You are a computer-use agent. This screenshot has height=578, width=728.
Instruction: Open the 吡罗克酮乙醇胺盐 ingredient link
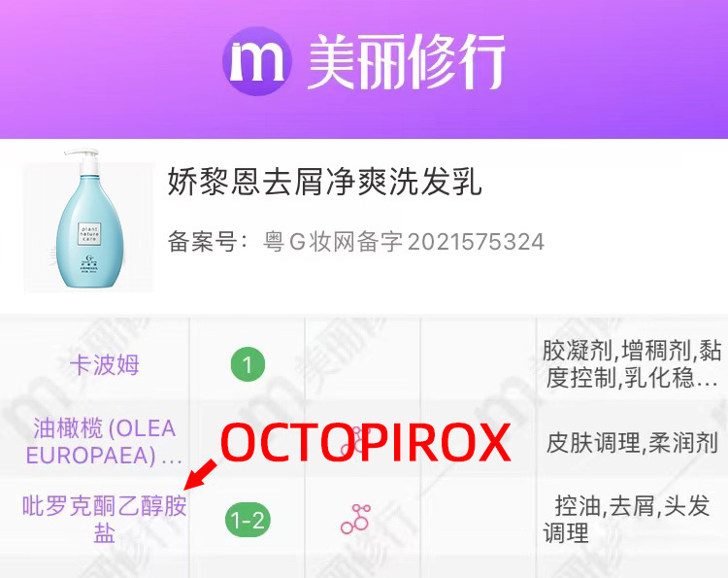click(x=105, y=519)
